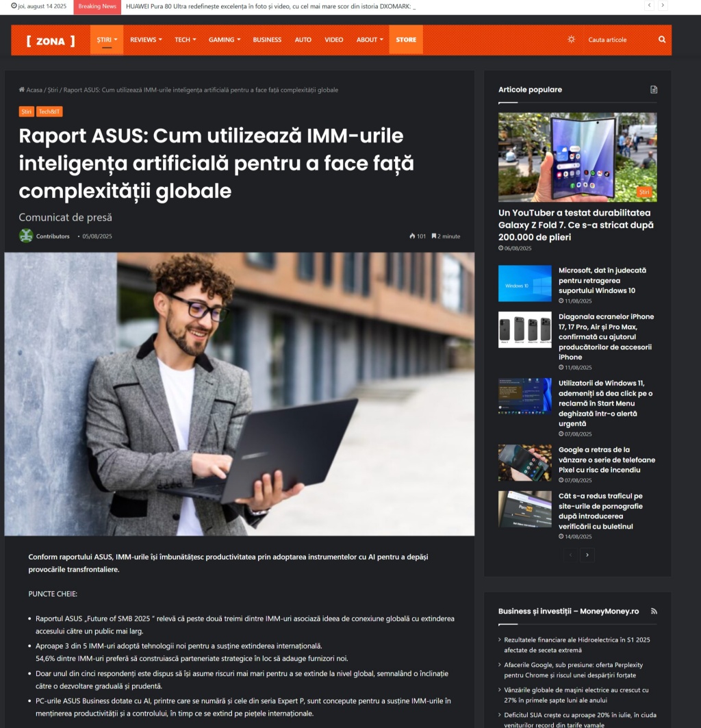
Task: Click the Business și investiții – MoneyMoney.ro heading
Action: [x=568, y=611]
